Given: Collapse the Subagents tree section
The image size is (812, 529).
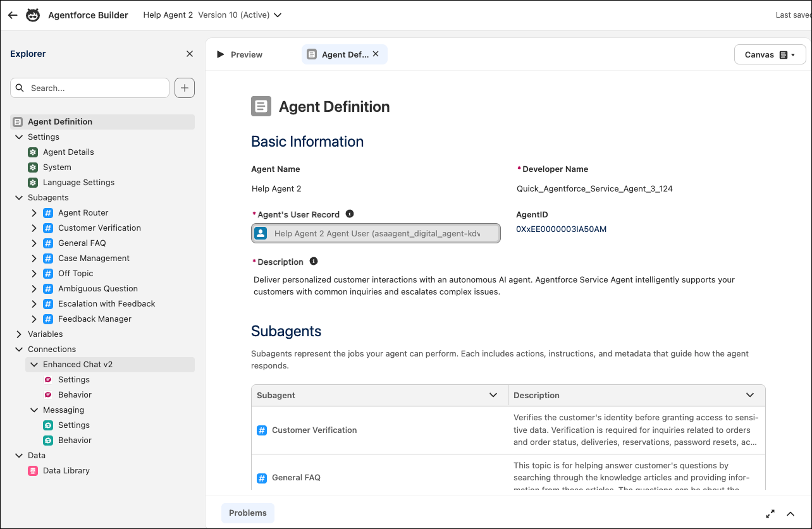Looking at the screenshot, I should click(x=18, y=198).
